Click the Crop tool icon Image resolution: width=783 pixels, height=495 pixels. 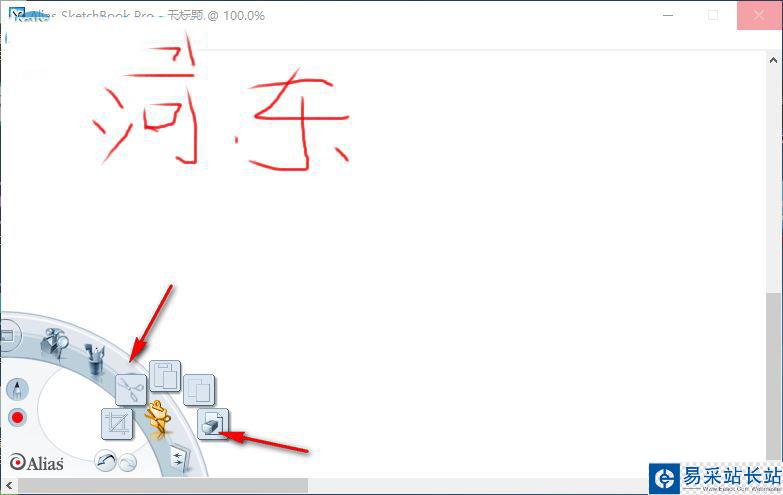tap(117, 424)
